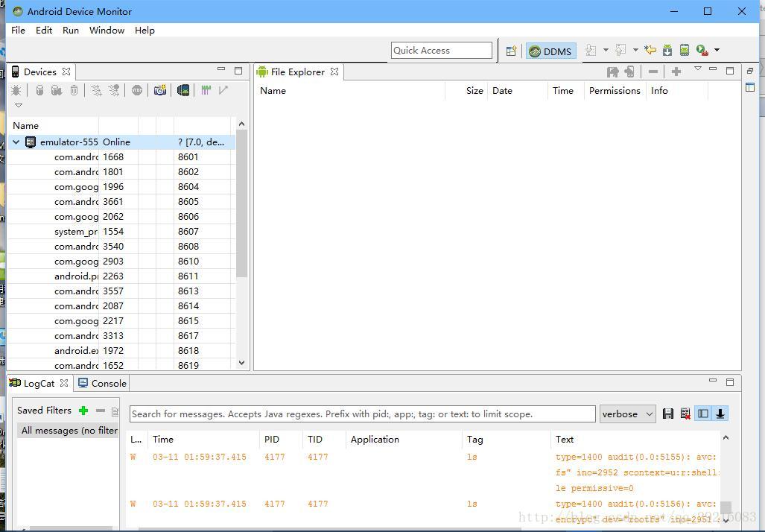Collapse the emulator-555 device tree node
The width and height of the screenshot is (765, 532).
point(16,142)
